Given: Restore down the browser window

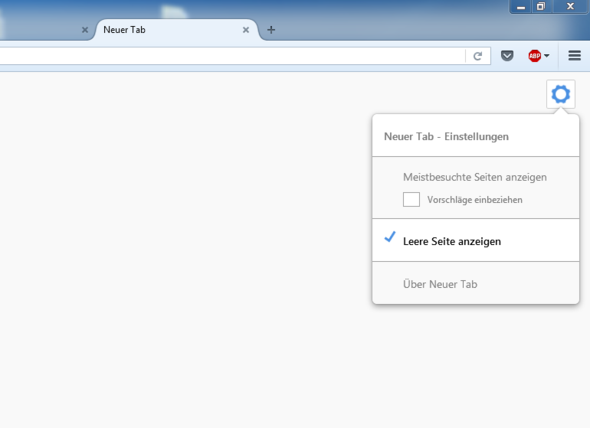Looking at the screenshot, I should (x=541, y=6).
